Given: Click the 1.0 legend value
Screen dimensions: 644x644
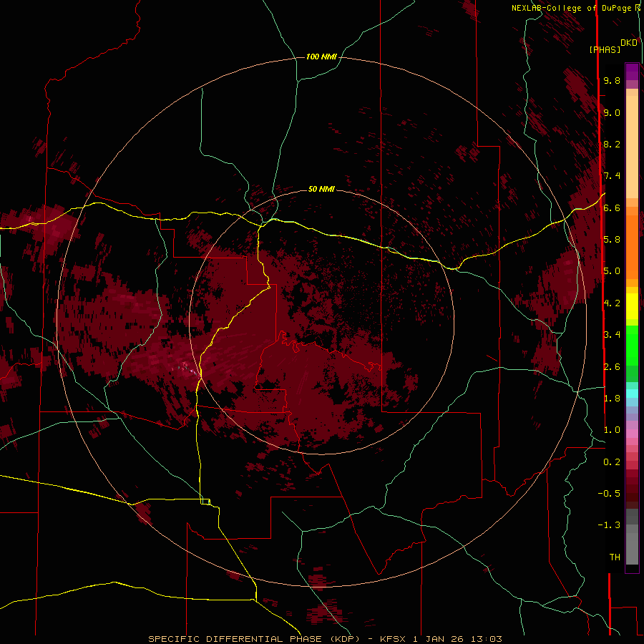Looking at the screenshot, I should [x=612, y=430].
